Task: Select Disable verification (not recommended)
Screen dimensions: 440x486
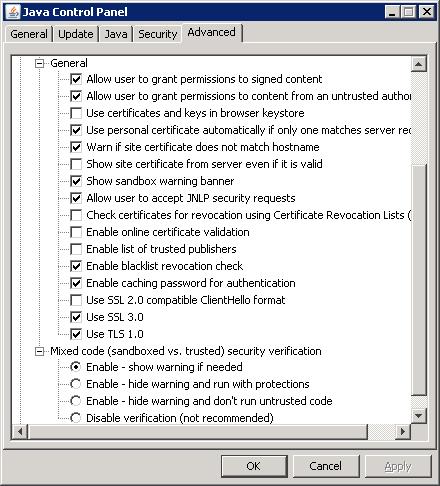Action: [76, 418]
